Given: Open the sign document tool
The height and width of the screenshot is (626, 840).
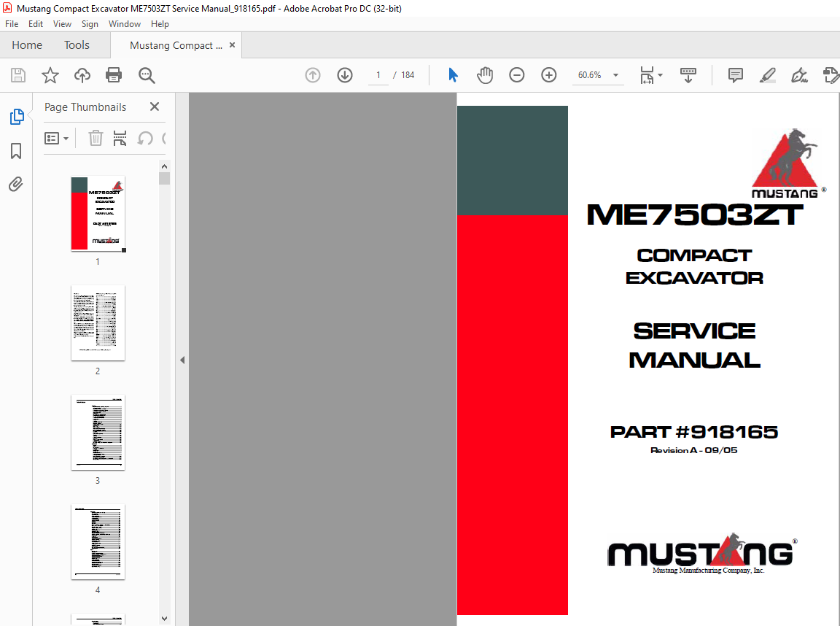Looking at the screenshot, I should [799, 75].
